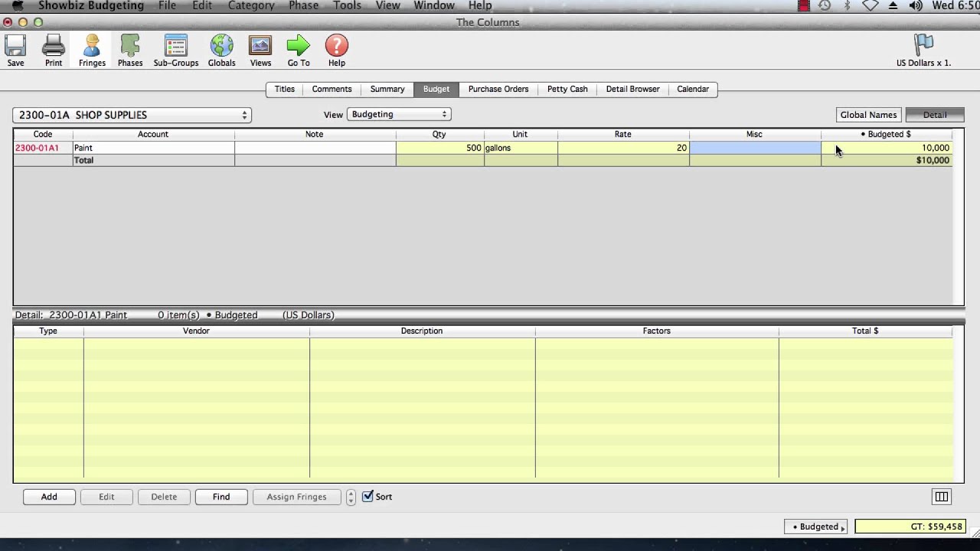980x551 pixels.
Task: Open the Budgeted popup near the grand total
Action: 816,527
